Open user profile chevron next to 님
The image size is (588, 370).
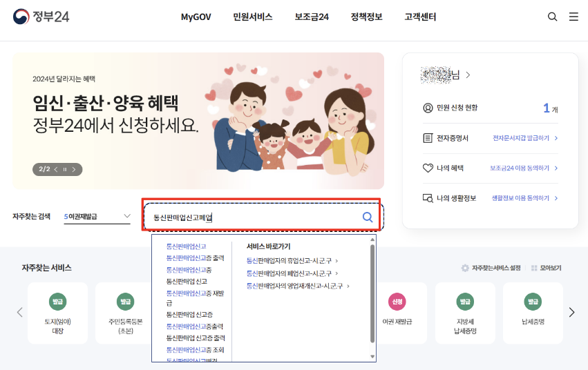468,75
